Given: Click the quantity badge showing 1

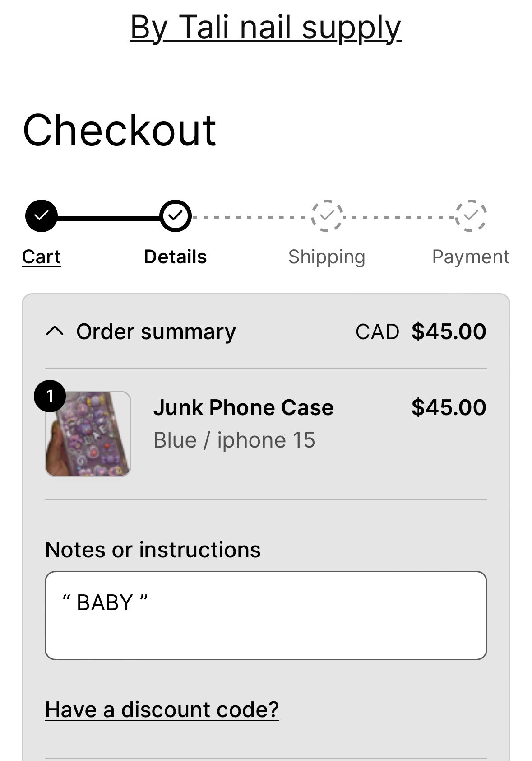Looking at the screenshot, I should pyautogui.click(x=50, y=396).
